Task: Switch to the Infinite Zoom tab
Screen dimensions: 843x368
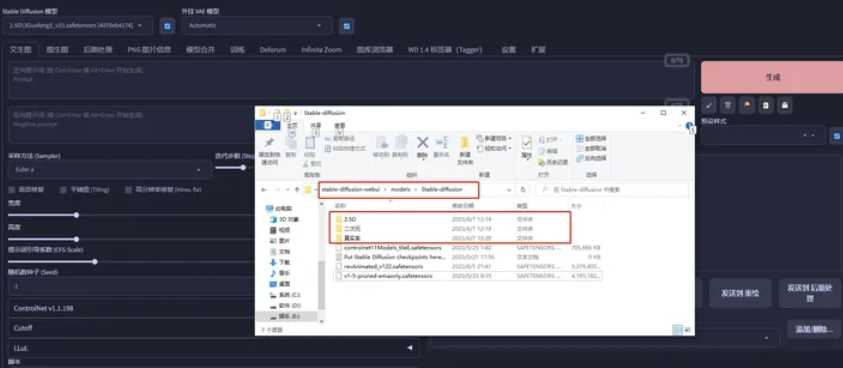Action: click(321, 49)
